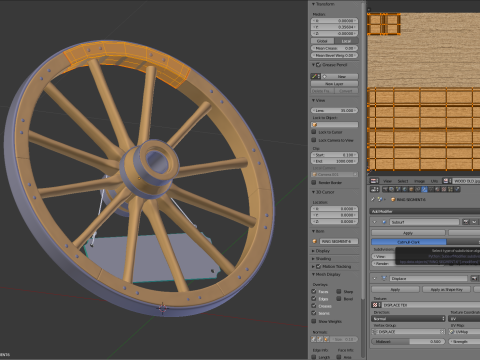Open the View menu in UV editor
This screenshot has height=360, width=480.
[387, 181]
